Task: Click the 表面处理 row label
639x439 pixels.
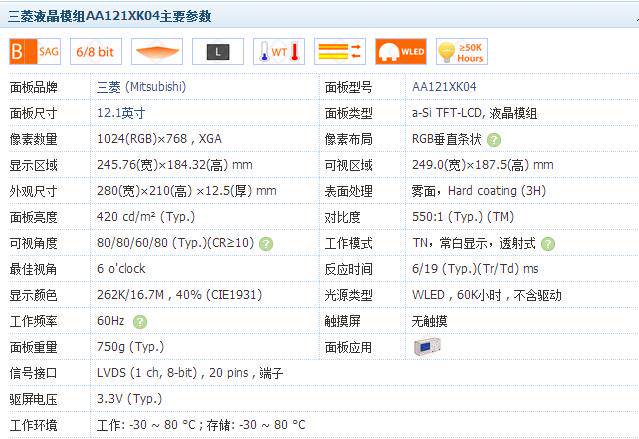Action: pos(348,191)
